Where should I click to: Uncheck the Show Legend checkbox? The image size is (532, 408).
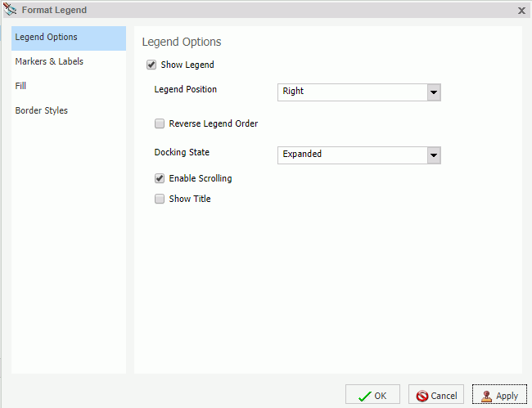click(x=151, y=65)
